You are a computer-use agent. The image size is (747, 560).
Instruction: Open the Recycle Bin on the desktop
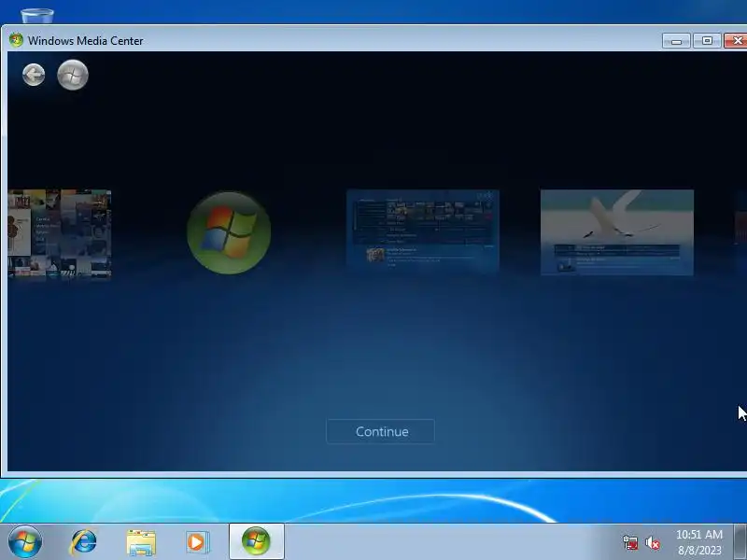pyautogui.click(x=37, y=15)
